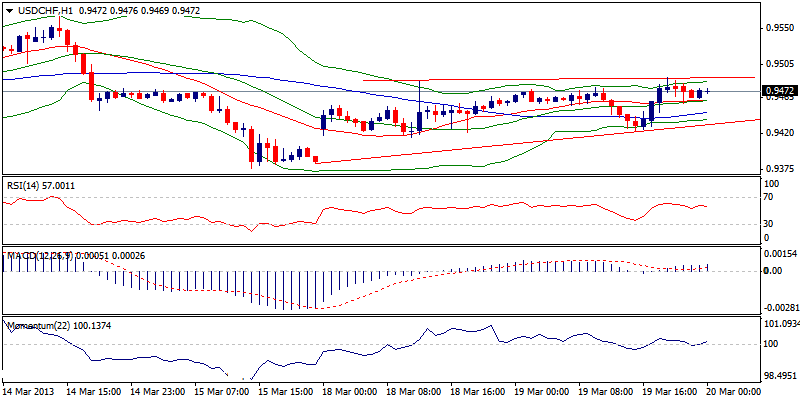Click the 0.9550 price axis label
Screen dimensions: 800x400
(778, 29)
